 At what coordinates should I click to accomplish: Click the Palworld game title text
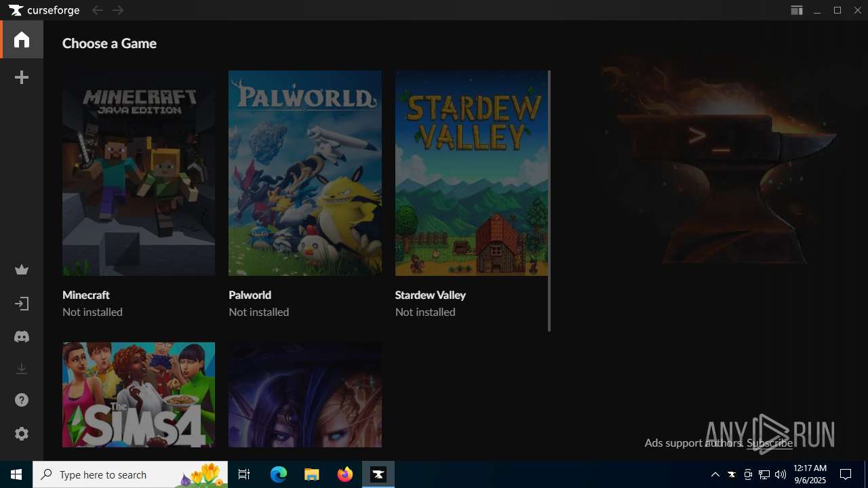[250, 295]
